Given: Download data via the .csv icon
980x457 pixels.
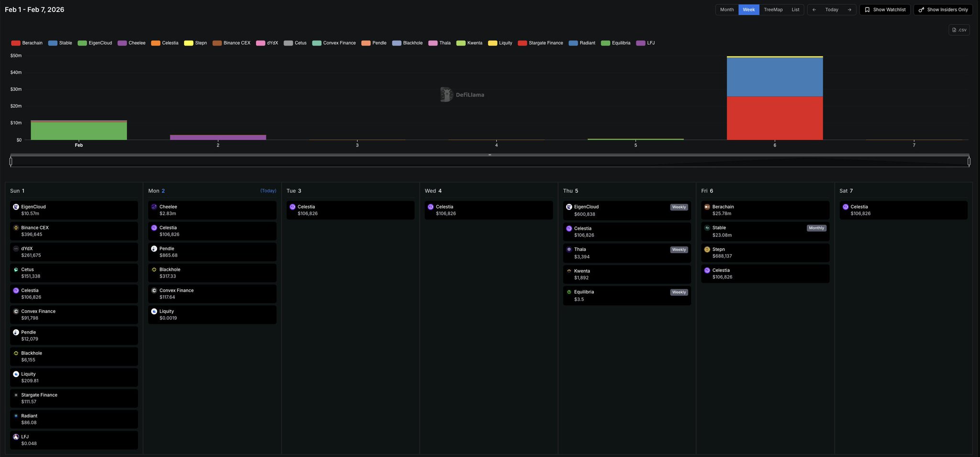Looking at the screenshot, I should click(x=959, y=30).
